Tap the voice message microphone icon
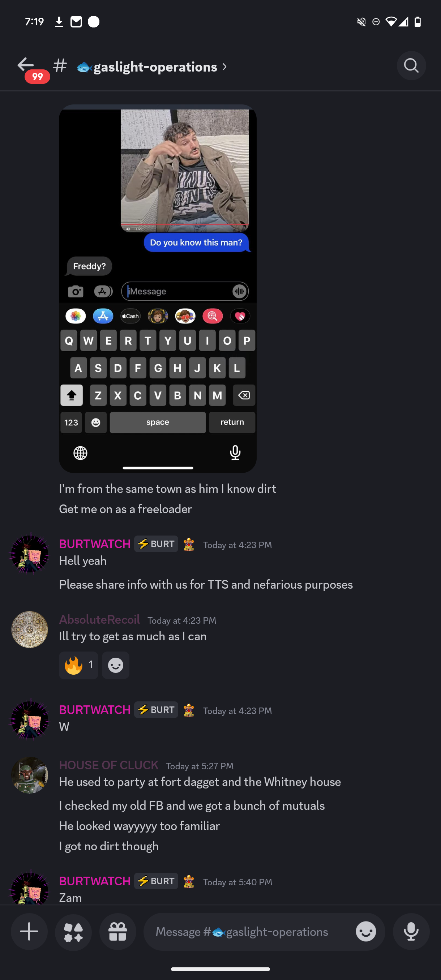 pyautogui.click(x=411, y=932)
